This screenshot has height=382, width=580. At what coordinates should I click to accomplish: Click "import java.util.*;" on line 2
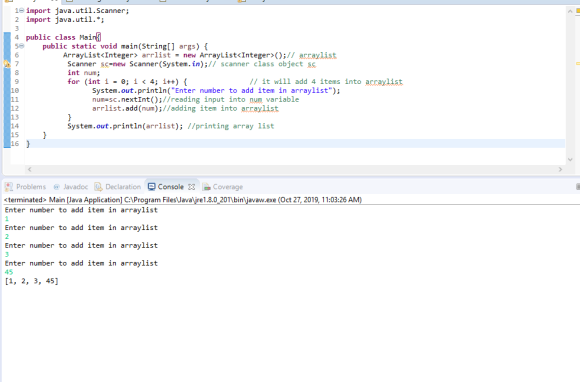tap(65, 20)
